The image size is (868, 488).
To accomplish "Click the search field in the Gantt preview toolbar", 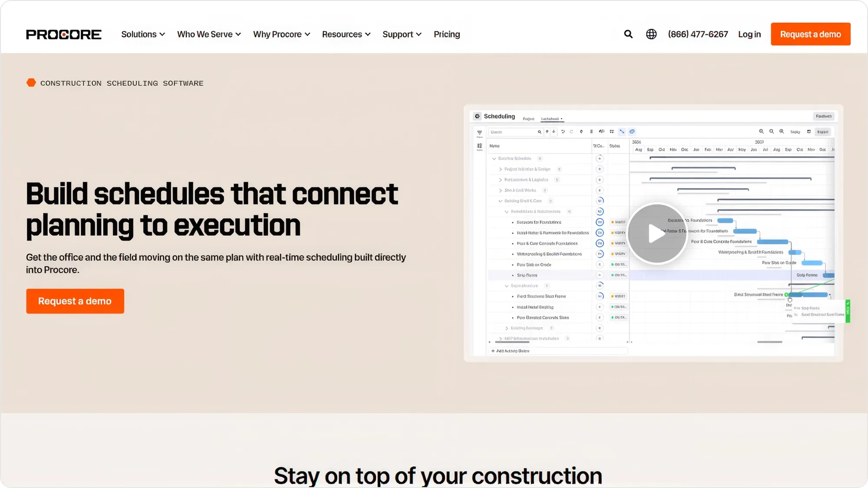I will tap(516, 132).
